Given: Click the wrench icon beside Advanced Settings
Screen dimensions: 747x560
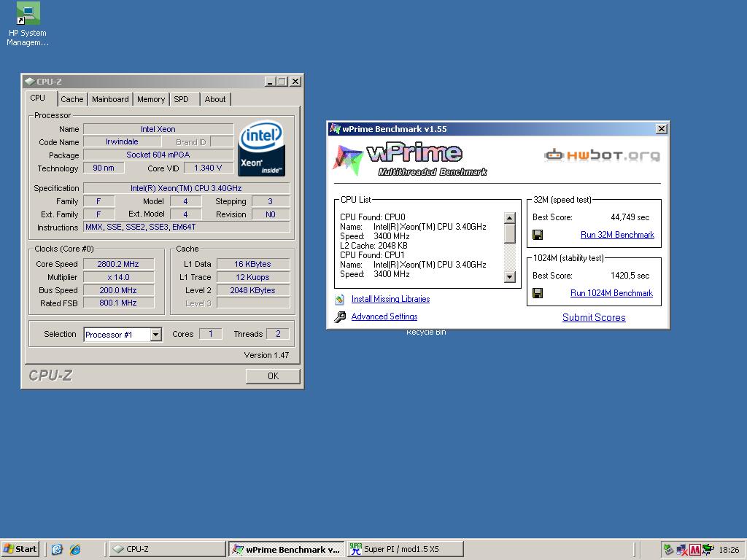Looking at the screenshot, I should point(340,316).
